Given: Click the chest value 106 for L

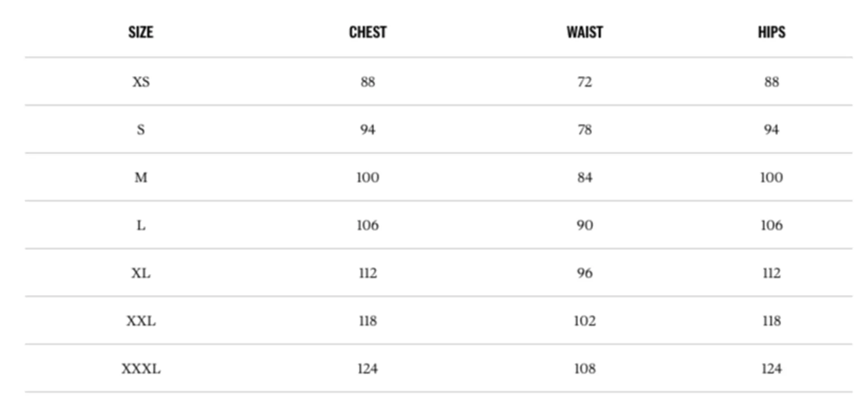Looking at the screenshot, I should tap(368, 225).
